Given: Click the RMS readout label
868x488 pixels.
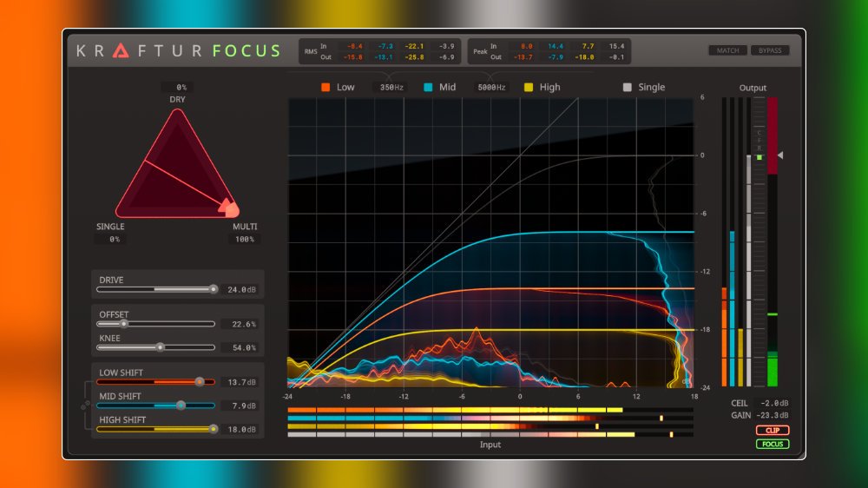Looking at the screenshot, I should tap(310, 51).
